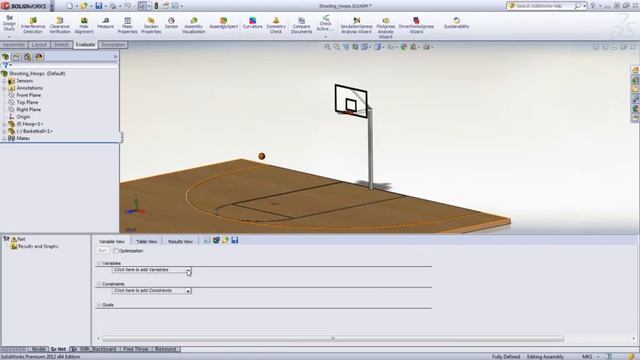This screenshot has height=360, width=640.
Task: Click the Sensor tool
Action: 171,23
